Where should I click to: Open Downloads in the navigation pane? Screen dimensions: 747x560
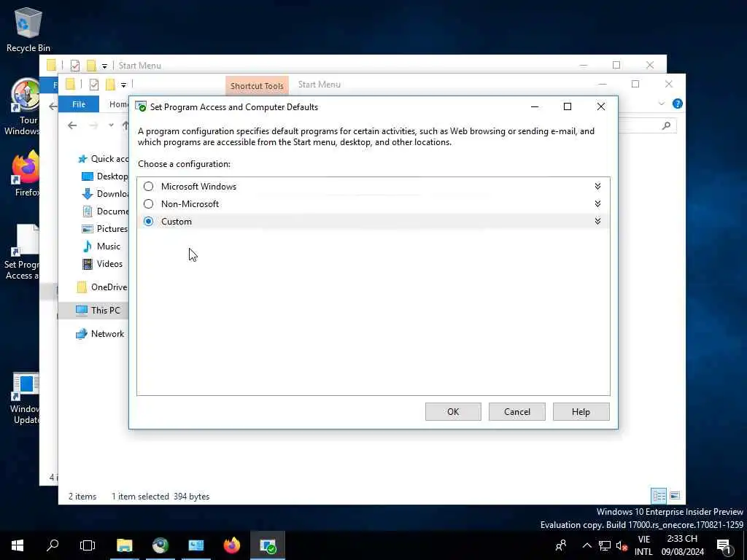[x=105, y=194]
